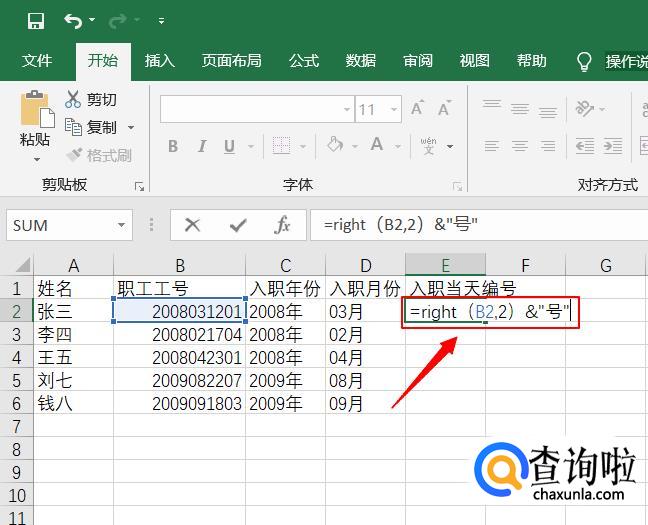Image resolution: width=648 pixels, height=525 pixels.
Task: Click the Save icon in quick access toolbar
Action: click(36, 20)
